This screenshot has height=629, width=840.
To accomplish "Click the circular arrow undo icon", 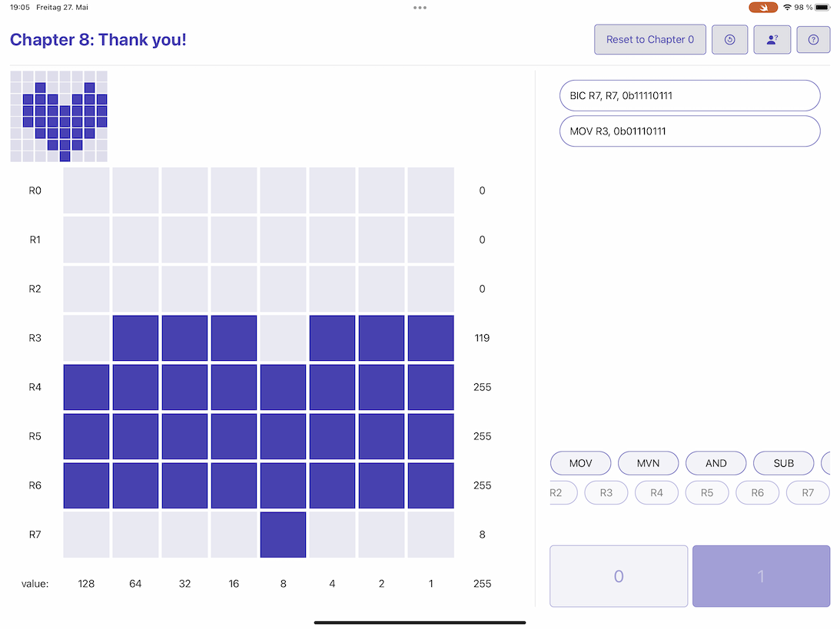I will tap(730, 40).
